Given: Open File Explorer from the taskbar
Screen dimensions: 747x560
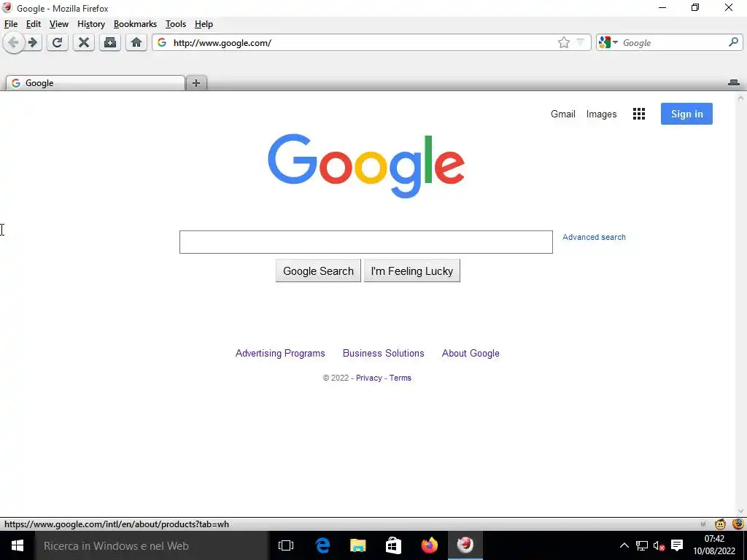Looking at the screenshot, I should coord(357,545).
